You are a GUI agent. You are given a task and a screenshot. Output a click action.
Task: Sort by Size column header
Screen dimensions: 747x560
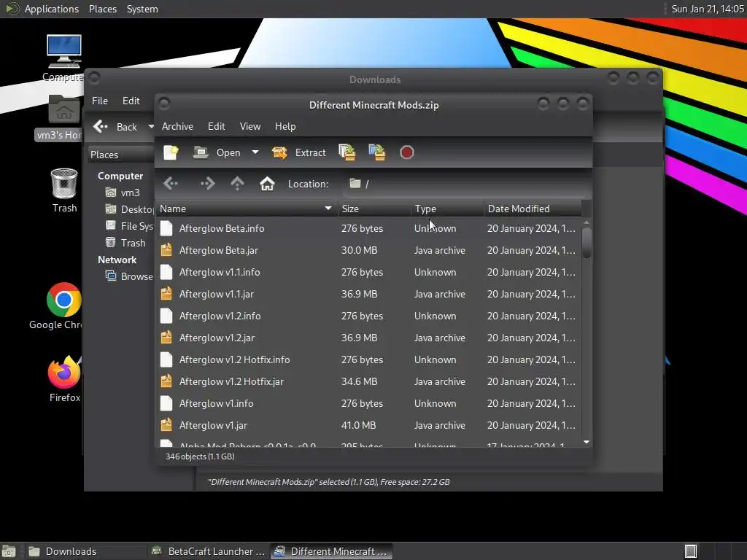click(374, 209)
